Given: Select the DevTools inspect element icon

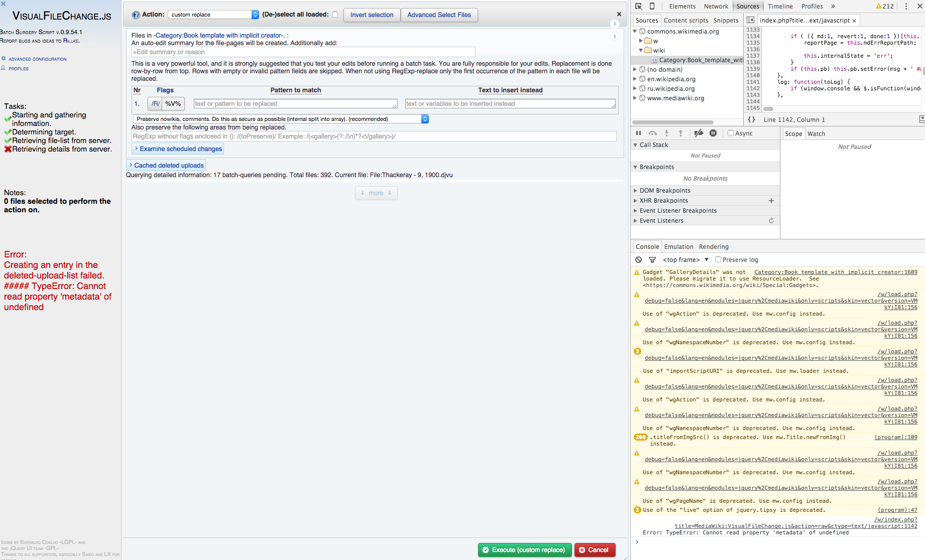Looking at the screenshot, I should (x=639, y=7).
